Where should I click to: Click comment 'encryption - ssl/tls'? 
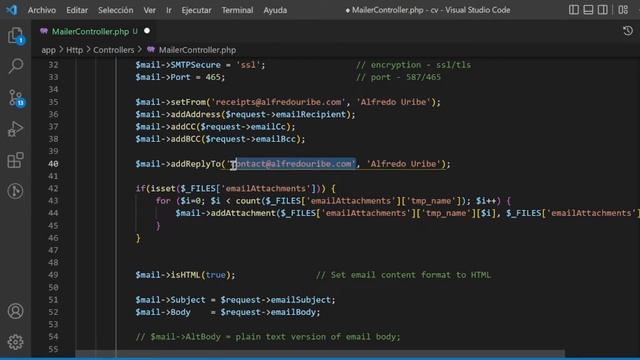413,65
